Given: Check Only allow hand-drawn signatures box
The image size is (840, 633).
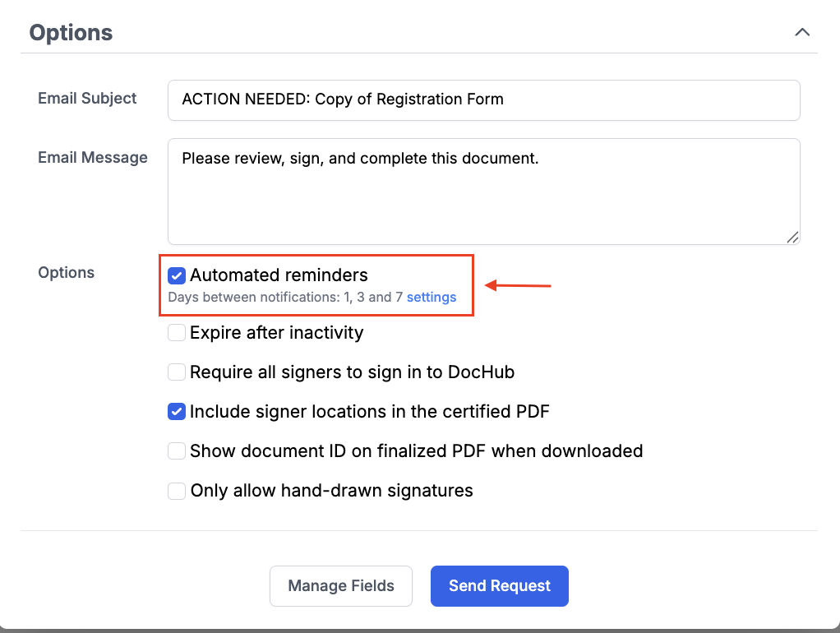Looking at the screenshot, I should tap(177, 491).
